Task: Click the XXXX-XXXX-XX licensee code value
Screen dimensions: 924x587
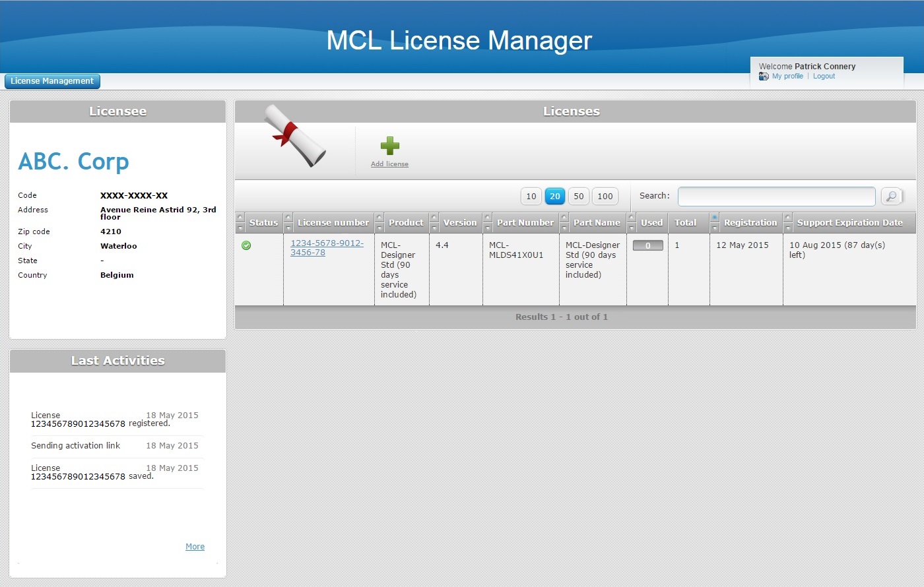Action: pos(134,196)
